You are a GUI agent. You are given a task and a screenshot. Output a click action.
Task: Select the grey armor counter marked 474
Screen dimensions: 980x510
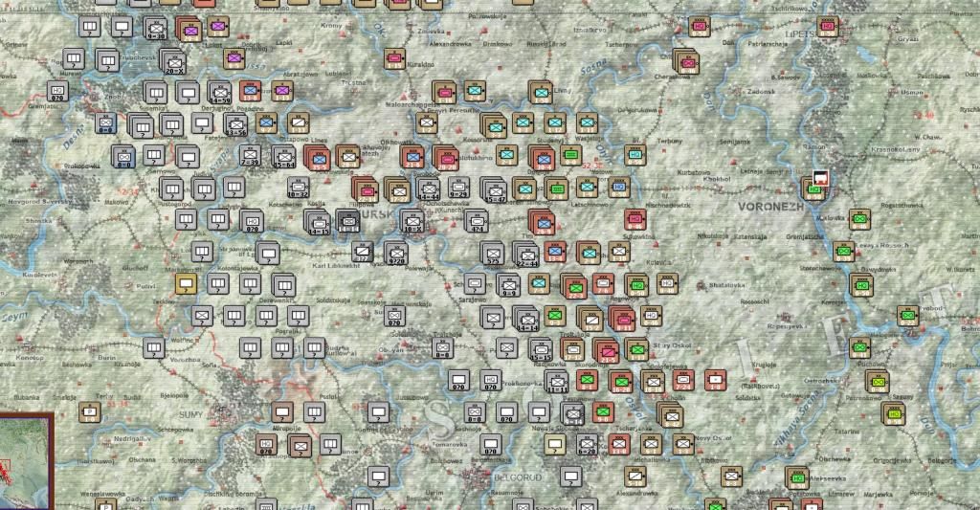tap(477, 221)
